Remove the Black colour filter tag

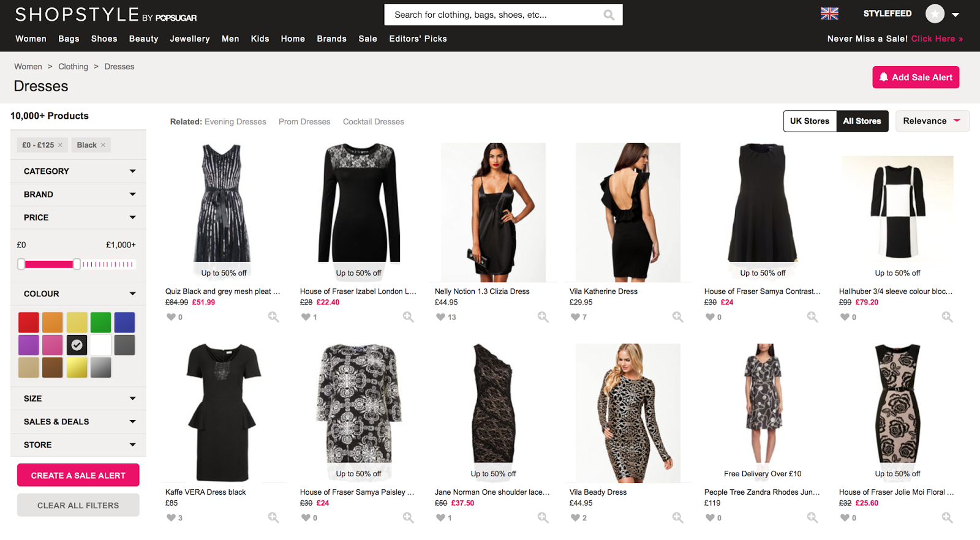pos(103,145)
